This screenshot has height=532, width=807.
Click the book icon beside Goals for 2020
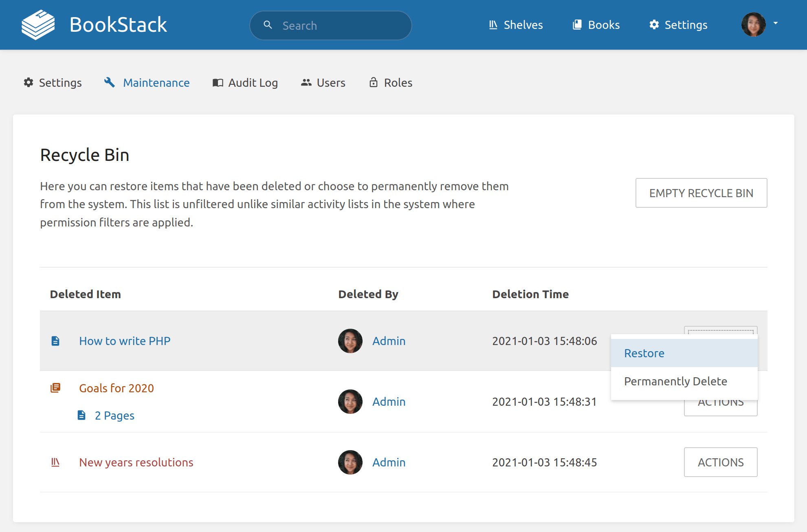pos(55,388)
